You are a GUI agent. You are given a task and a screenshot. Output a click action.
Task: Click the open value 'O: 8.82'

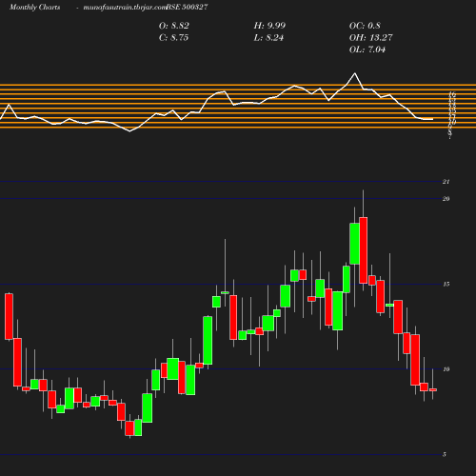click(x=174, y=26)
